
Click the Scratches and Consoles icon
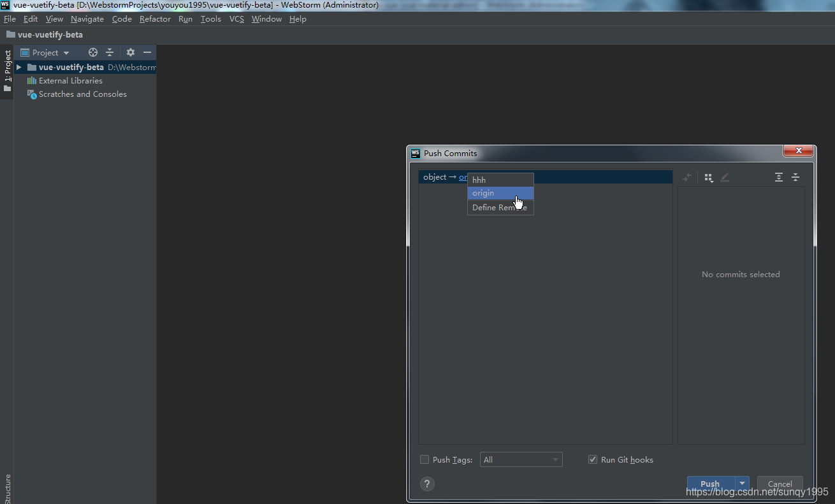click(31, 94)
